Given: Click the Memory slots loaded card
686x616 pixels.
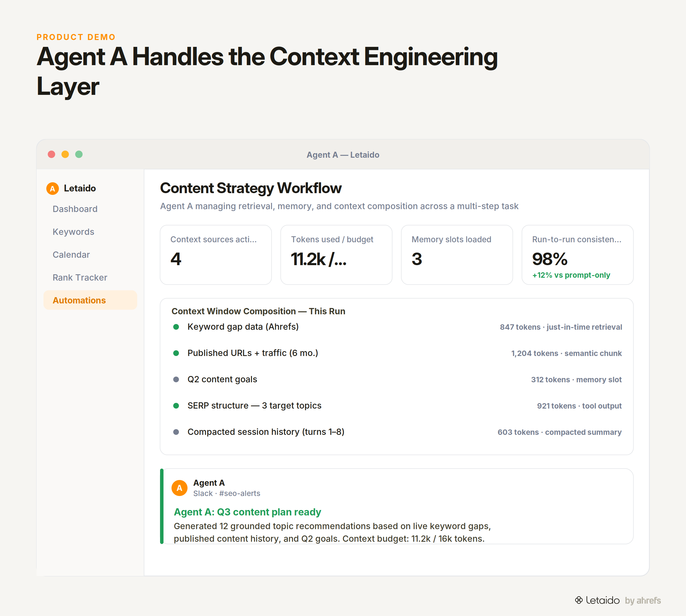Looking at the screenshot, I should 457,255.
